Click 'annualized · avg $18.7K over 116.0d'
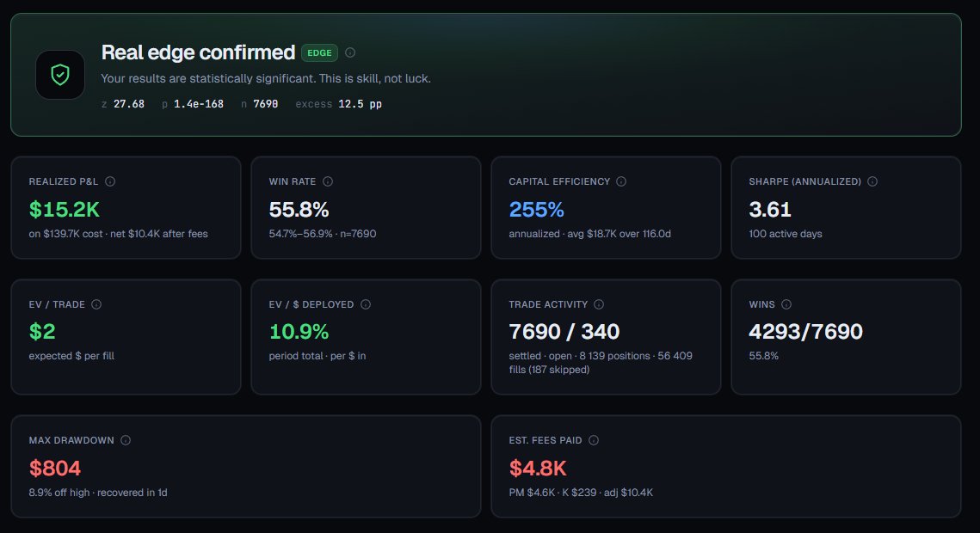Viewport: 980px width, 533px height. tap(590, 234)
